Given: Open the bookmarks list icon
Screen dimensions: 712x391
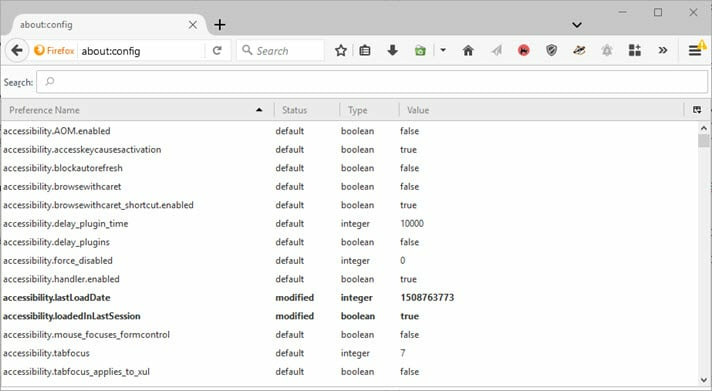Looking at the screenshot, I should [x=365, y=50].
